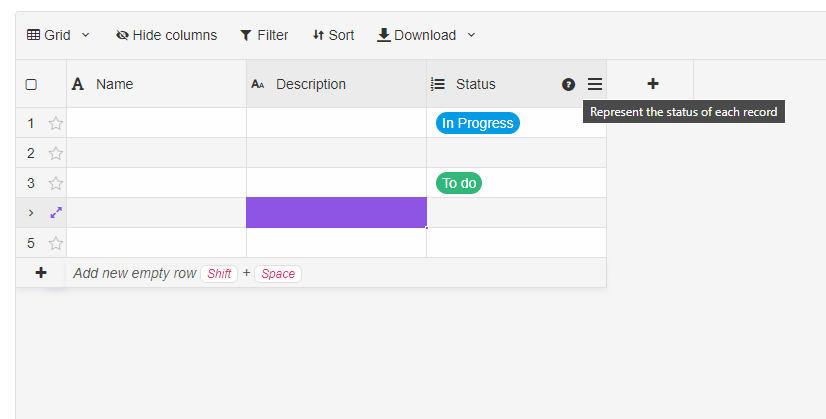The image size is (826, 419).
Task: Click the In Progress status tag
Action: (478, 123)
